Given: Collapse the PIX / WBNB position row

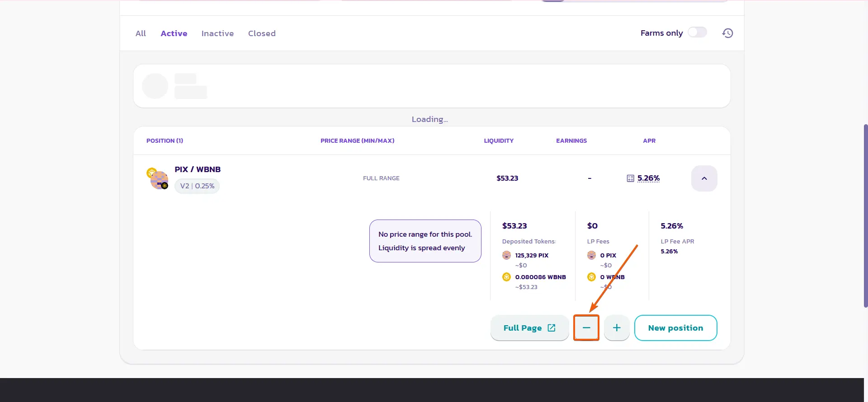Looking at the screenshot, I should (704, 178).
